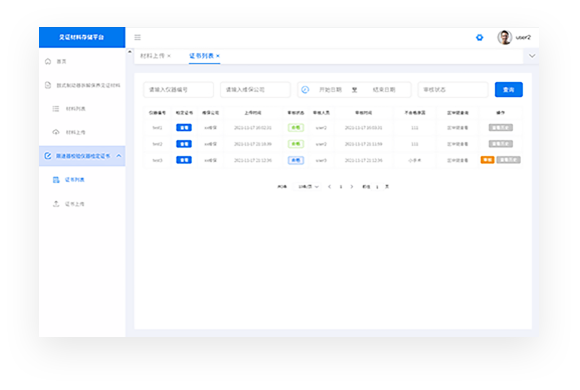This screenshot has width=580, height=390.
Task: Open the audit status select field
Action: [453, 90]
